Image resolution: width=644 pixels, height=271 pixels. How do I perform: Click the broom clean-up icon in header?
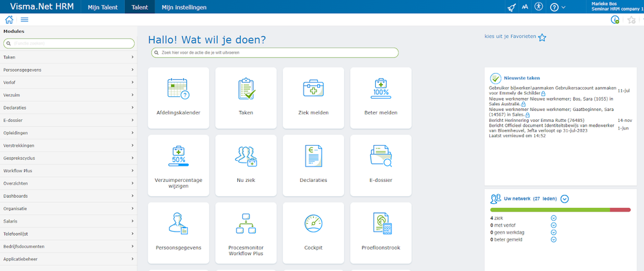[x=511, y=7]
